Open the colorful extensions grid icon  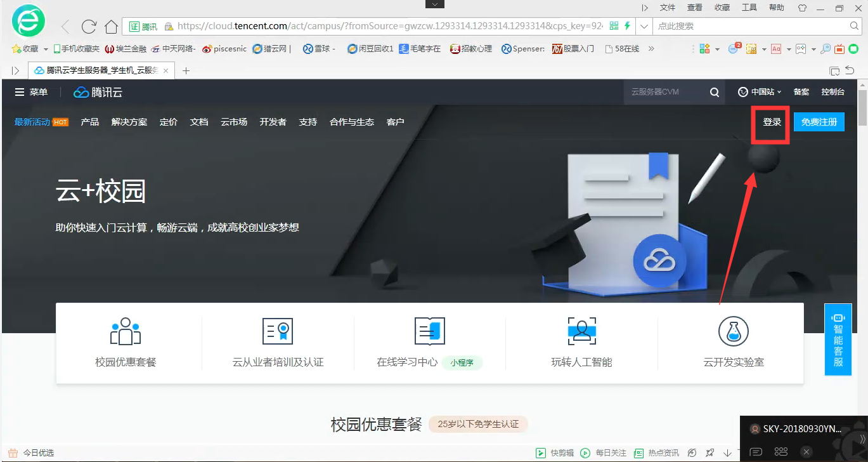[704, 49]
